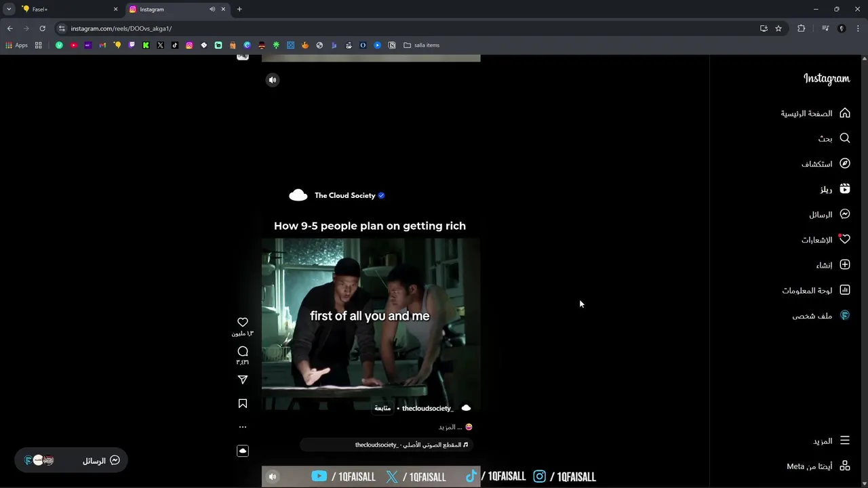Close the Fasel+ tab
The width and height of the screenshot is (868, 488).
pos(115,9)
